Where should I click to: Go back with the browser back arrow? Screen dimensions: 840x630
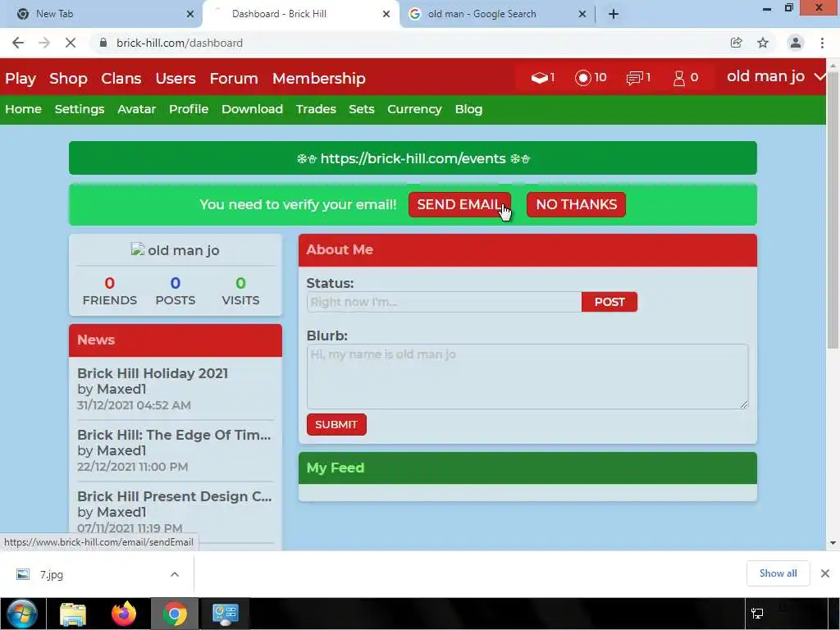(18, 43)
